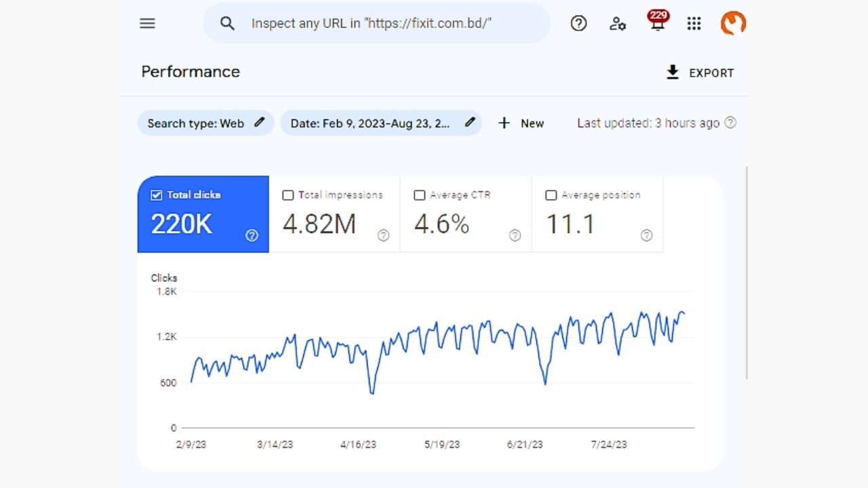Click the 1.8K y-axis label
The image size is (868, 488).
[166, 291]
